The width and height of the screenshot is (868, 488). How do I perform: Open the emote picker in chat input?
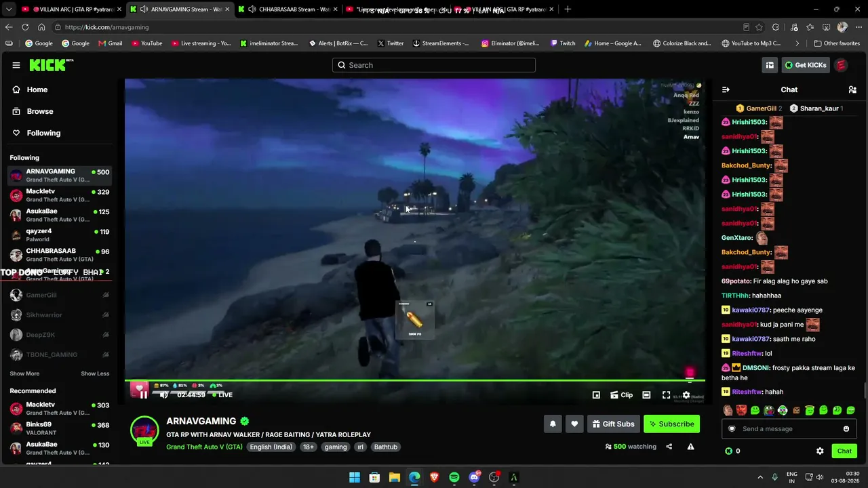click(x=846, y=428)
